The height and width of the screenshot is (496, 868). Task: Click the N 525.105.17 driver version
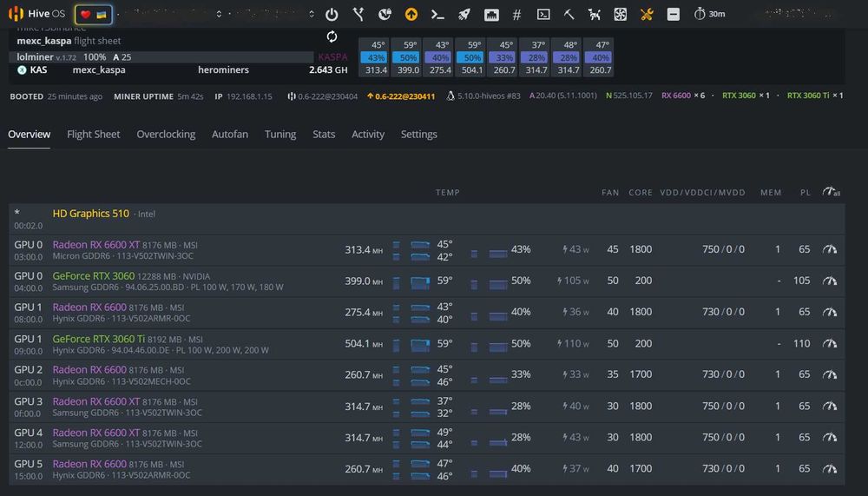628,96
